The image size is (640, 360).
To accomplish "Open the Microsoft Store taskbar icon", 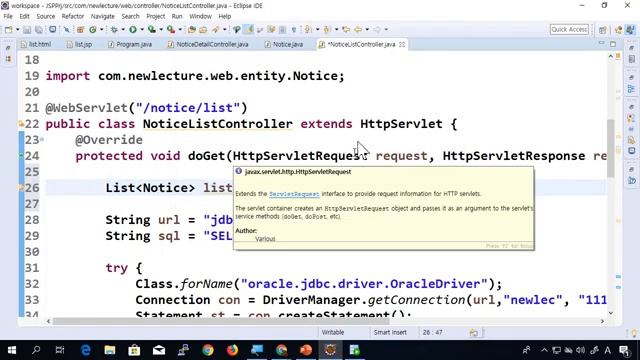I will pos(134,350).
